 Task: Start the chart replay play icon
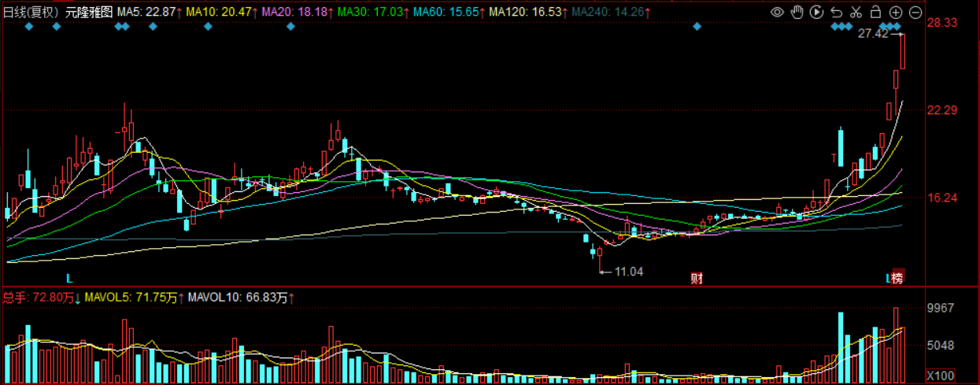point(816,12)
